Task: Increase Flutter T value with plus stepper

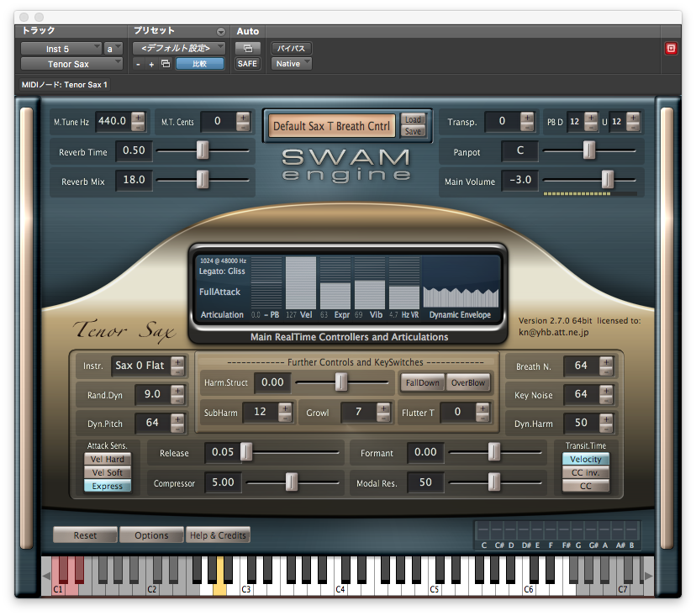Action: [482, 408]
